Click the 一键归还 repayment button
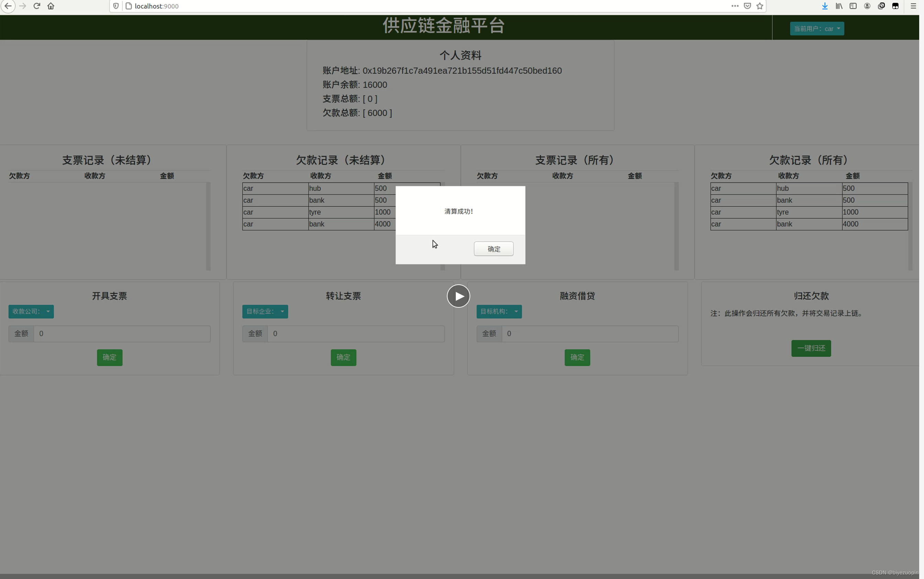This screenshot has height=579, width=924. (x=811, y=349)
